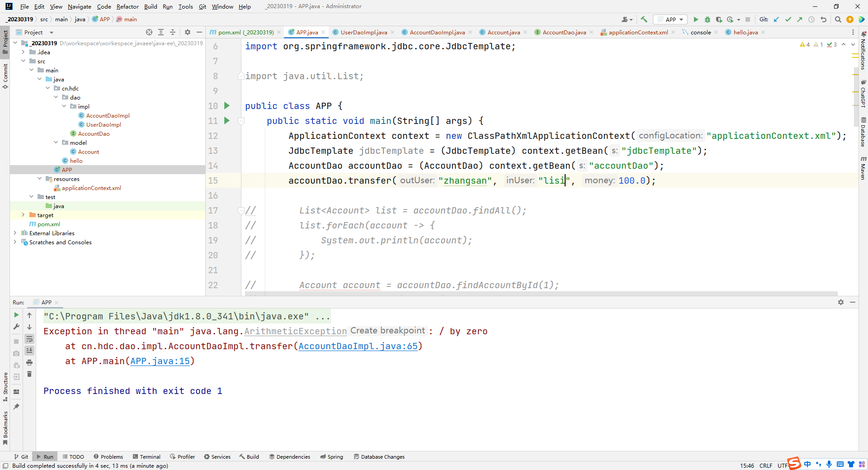Screen dimensions: 868x470
Task: Expand External Libraries node
Action: [x=15, y=233]
